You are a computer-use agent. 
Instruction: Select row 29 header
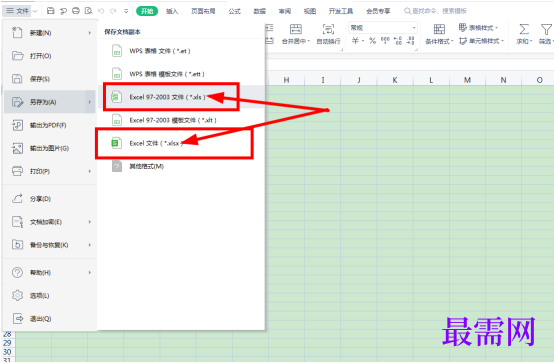(x=7, y=343)
